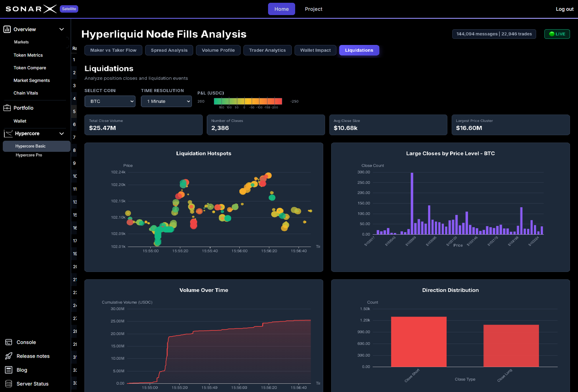578x392 pixels.
Task: Select Hypercore Pro item
Action: (29, 155)
